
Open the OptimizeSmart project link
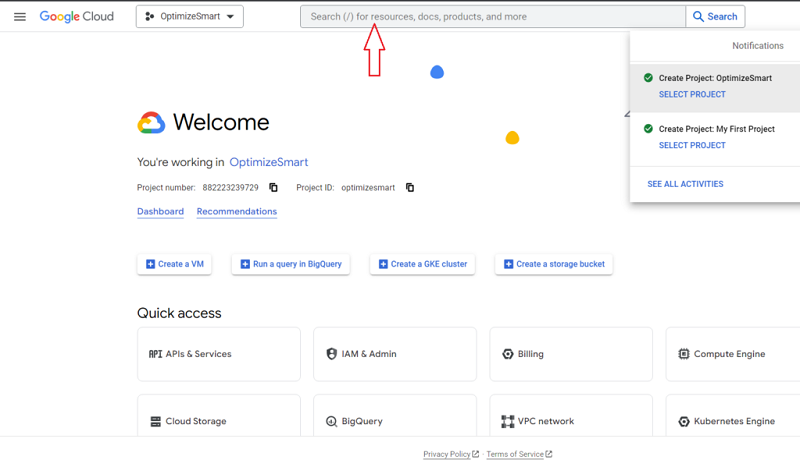(x=269, y=162)
